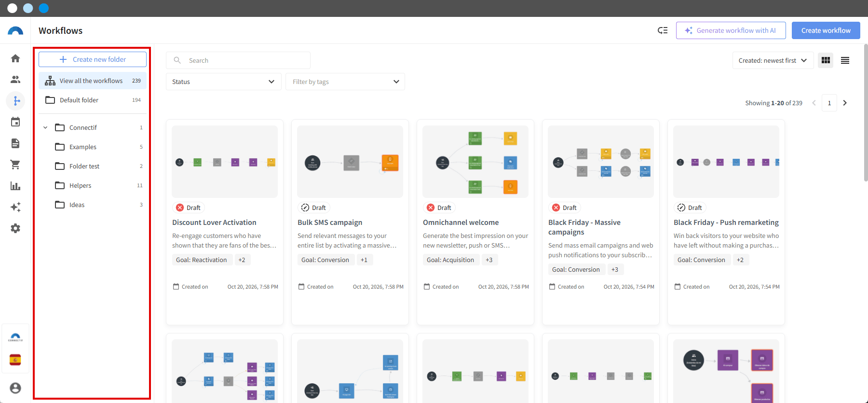The image size is (868, 403).
Task: Change language via Spanish flag icon
Action: [15, 360]
